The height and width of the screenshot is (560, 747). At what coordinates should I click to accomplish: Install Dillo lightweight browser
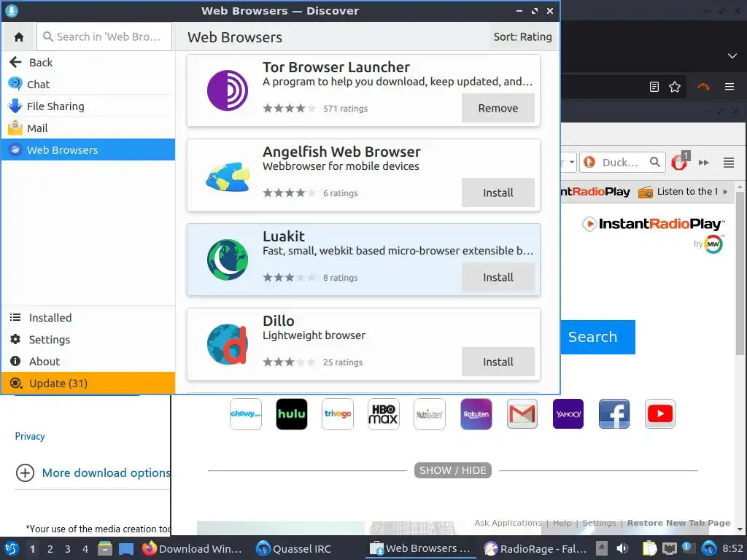498,362
